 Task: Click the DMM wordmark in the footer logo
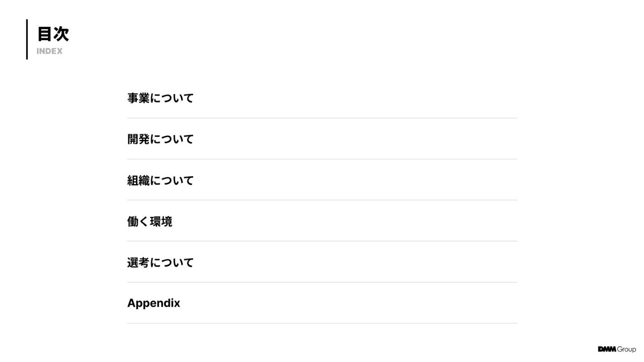click(607, 349)
